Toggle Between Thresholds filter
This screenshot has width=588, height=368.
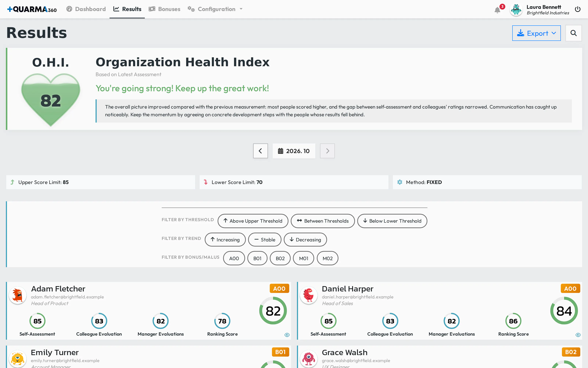(323, 221)
